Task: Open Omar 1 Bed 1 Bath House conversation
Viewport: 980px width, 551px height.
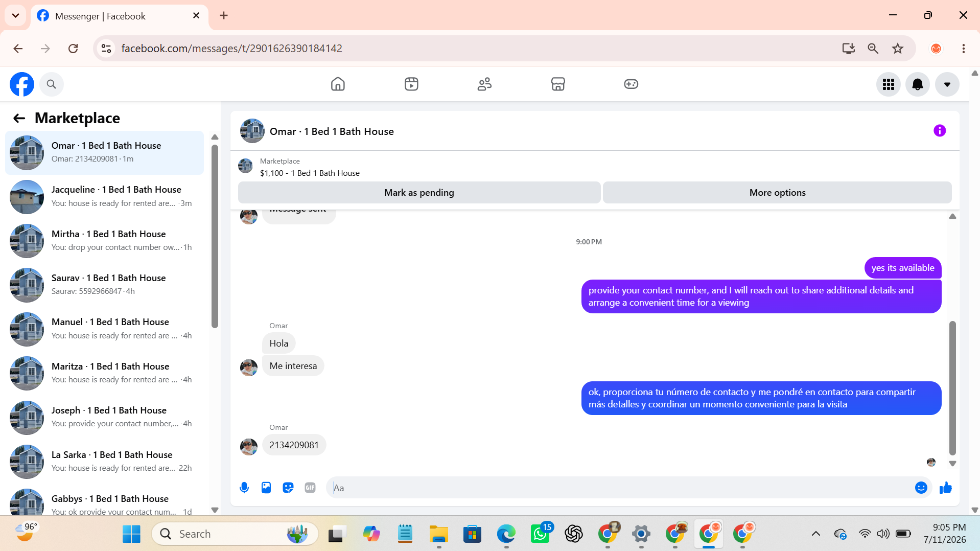Action: tap(105, 152)
